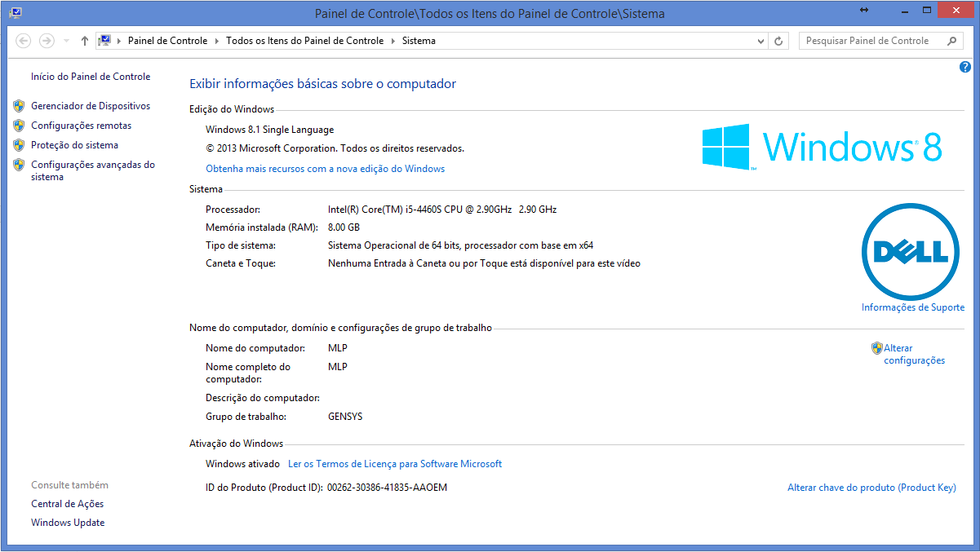Screen dimensions: 980x552
Task: Click the Control Panel icon in address bar
Action: [x=104, y=41]
